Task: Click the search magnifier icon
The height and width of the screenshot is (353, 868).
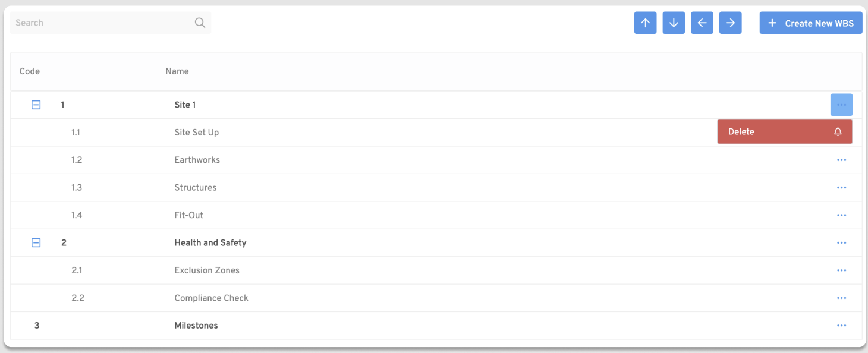Action: [x=200, y=23]
